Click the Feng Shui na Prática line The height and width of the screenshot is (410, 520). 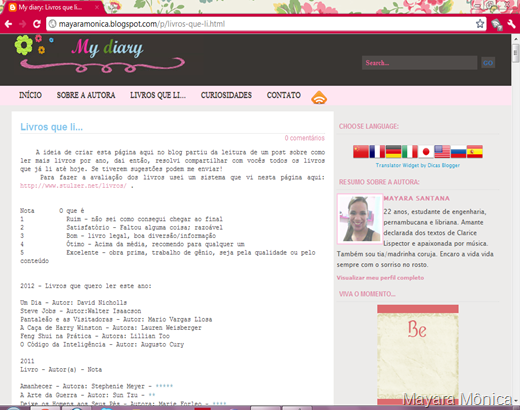pos(95,336)
